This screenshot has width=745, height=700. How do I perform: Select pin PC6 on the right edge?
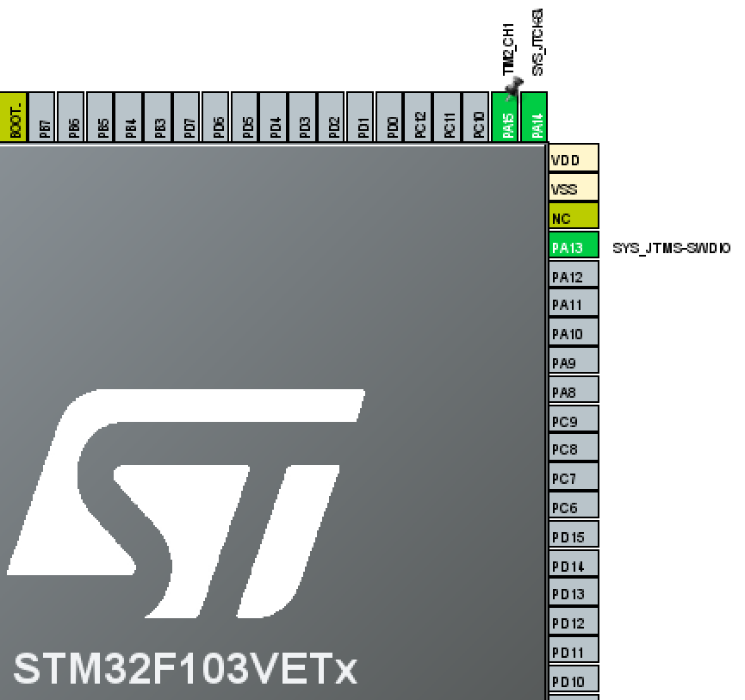[x=574, y=505]
